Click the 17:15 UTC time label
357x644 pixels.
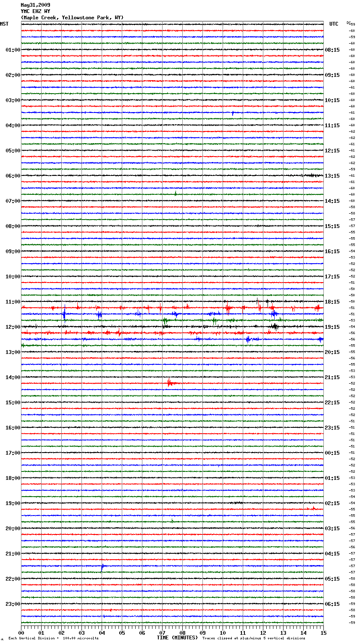(332, 277)
